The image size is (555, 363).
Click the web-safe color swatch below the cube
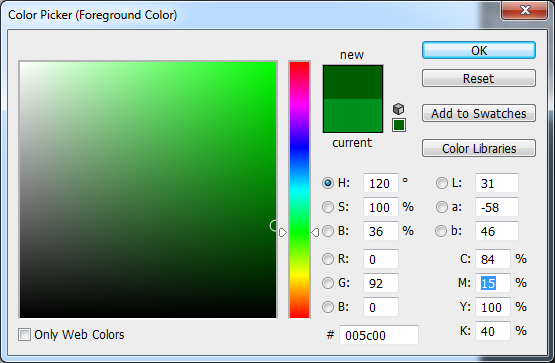399,125
